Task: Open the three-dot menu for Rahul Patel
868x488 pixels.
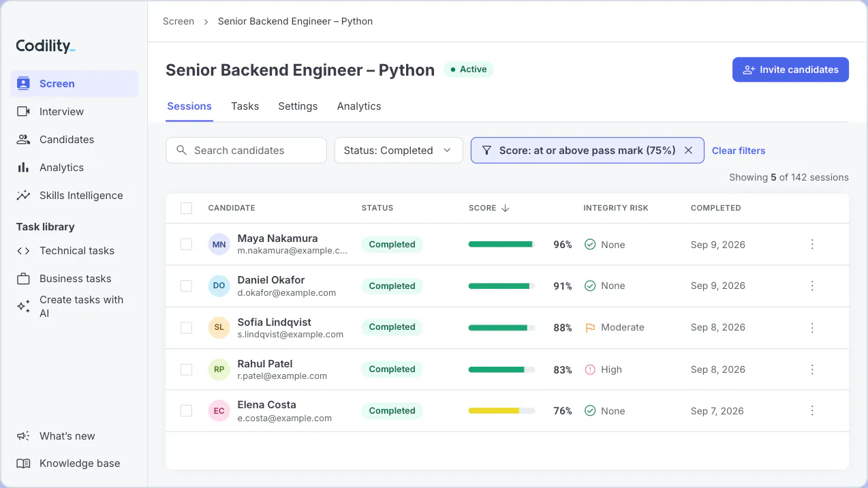Action: coord(812,369)
